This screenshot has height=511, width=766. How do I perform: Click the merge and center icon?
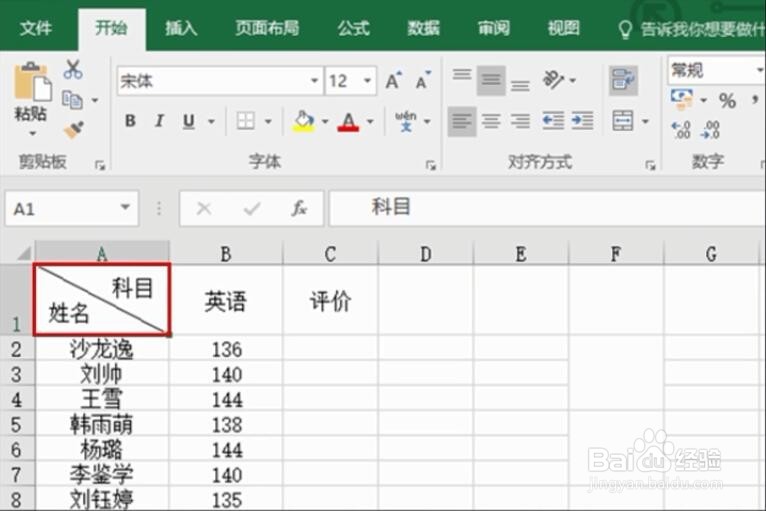click(x=623, y=121)
